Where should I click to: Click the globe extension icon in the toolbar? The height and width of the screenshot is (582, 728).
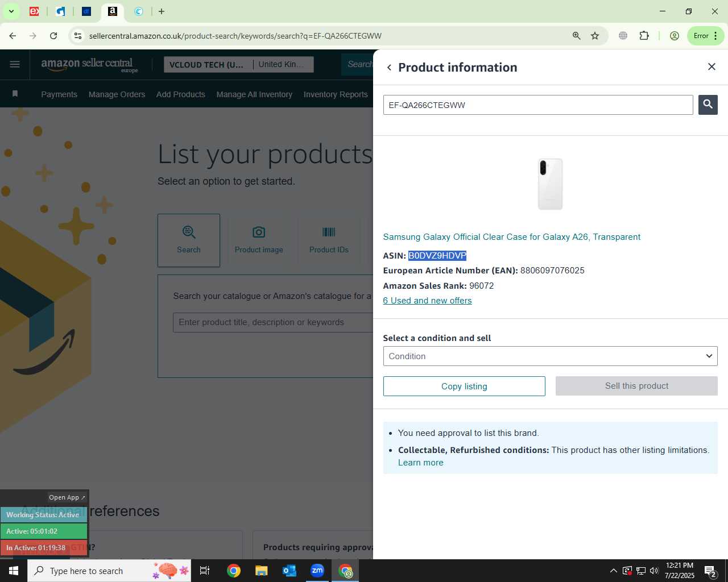(623, 36)
